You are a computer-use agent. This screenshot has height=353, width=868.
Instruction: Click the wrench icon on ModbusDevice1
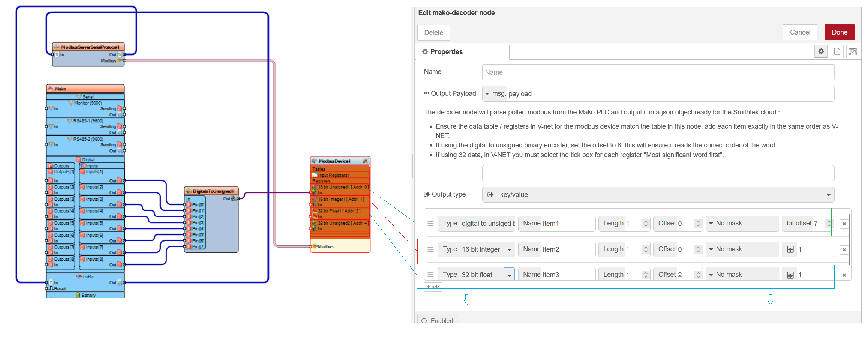[x=365, y=161]
